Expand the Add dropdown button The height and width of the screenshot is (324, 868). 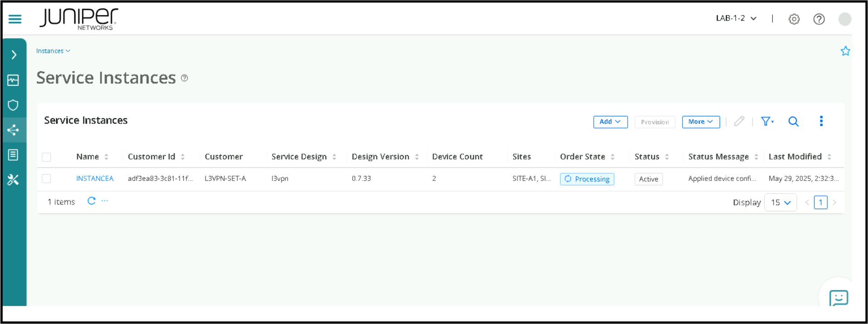(610, 122)
